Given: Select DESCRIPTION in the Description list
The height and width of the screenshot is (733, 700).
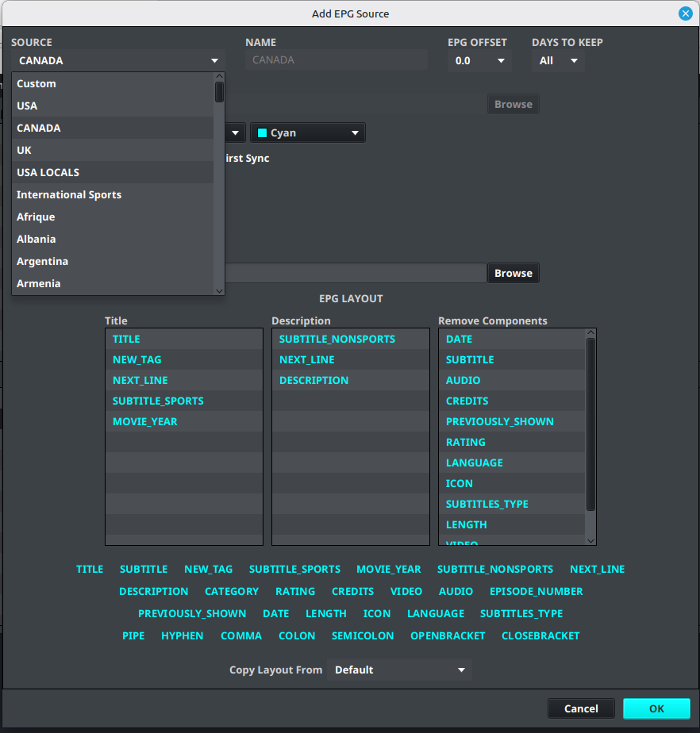Looking at the screenshot, I should [350, 380].
